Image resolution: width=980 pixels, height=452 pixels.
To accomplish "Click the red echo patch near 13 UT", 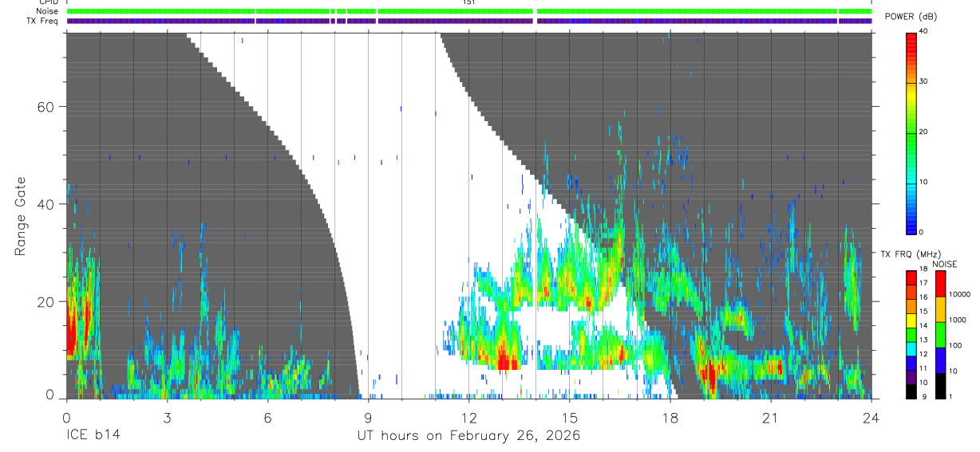I will pyautogui.click(x=506, y=360).
